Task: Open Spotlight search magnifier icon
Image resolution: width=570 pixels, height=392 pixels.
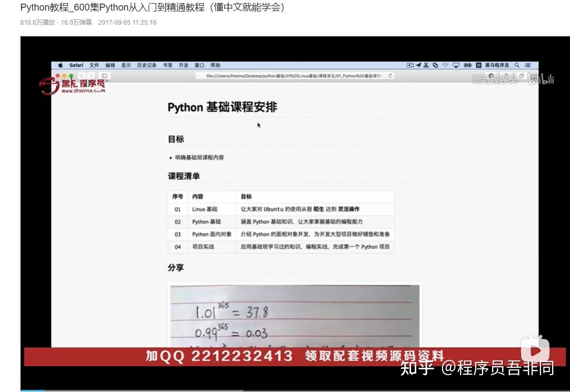Action: click(x=517, y=65)
